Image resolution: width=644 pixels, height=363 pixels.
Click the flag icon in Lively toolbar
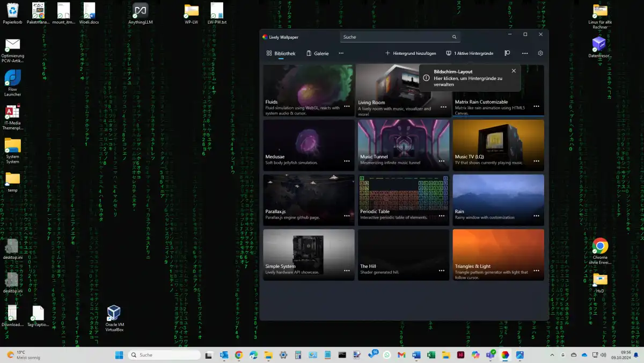(507, 53)
